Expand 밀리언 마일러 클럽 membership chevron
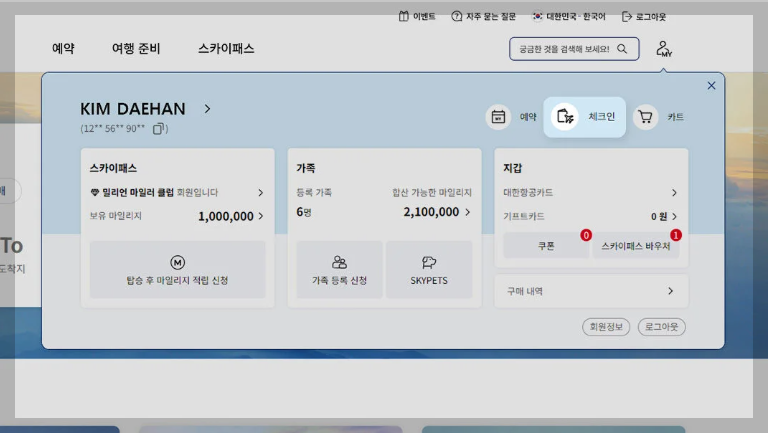768x433 pixels. 261,193
